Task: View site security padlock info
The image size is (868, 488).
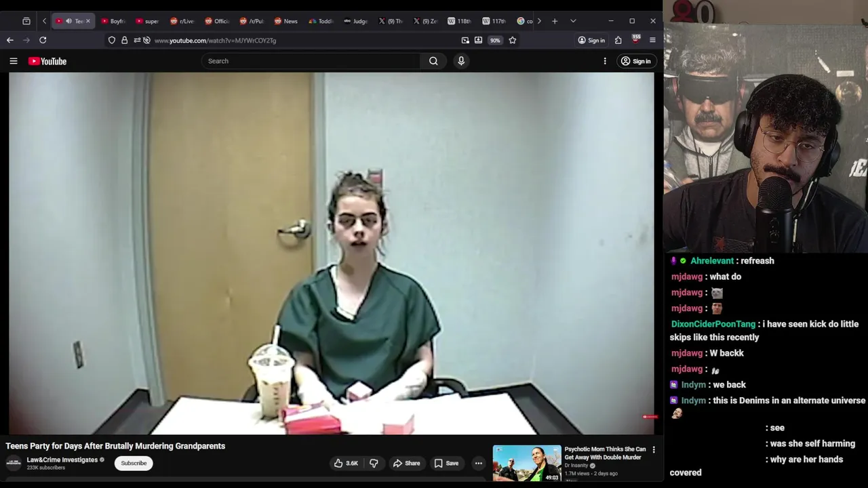Action: coord(124,40)
